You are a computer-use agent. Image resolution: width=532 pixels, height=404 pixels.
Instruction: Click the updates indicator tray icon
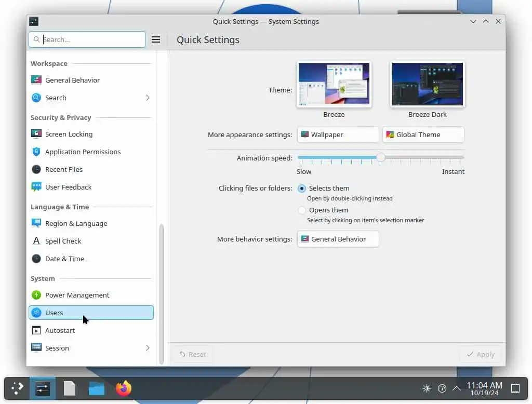pyautogui.click(x=442, y=389)
